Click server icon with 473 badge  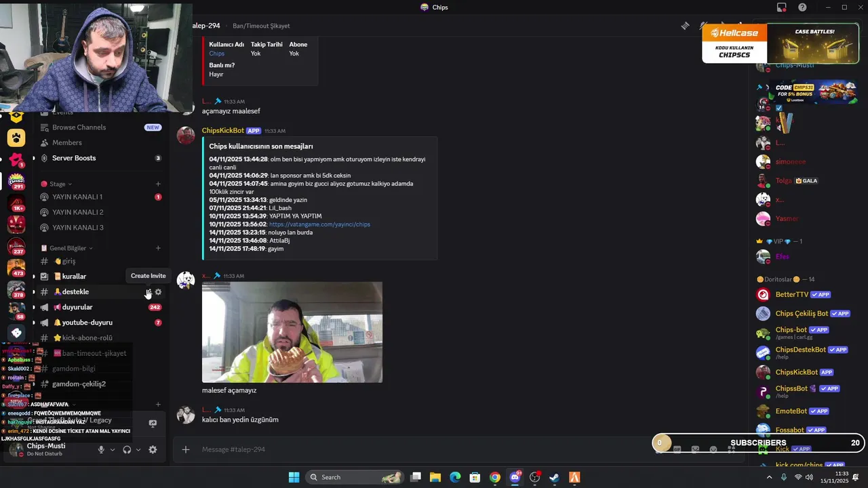pos(16,268)
